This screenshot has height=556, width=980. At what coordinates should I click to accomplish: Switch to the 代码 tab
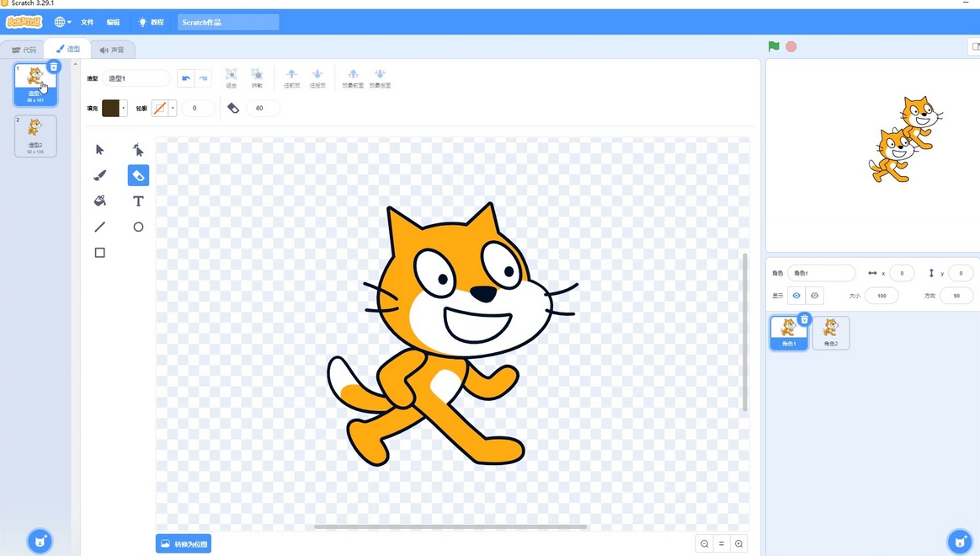point(24,50)
